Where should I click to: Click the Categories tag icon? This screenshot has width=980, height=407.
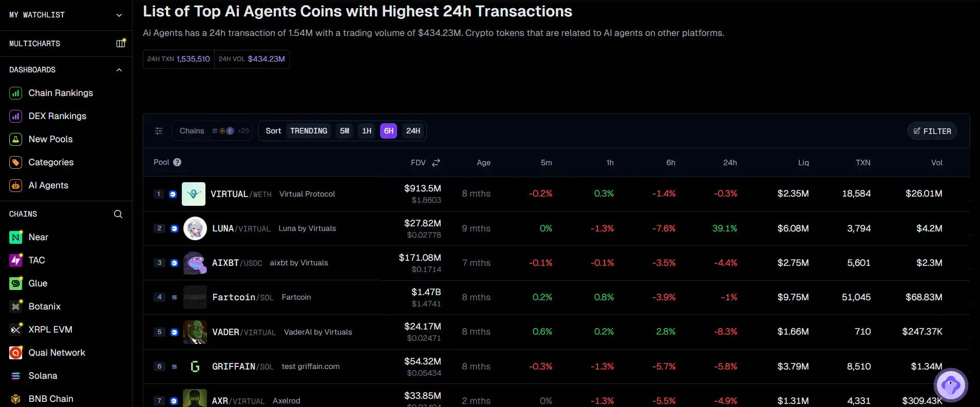(16, 162)
